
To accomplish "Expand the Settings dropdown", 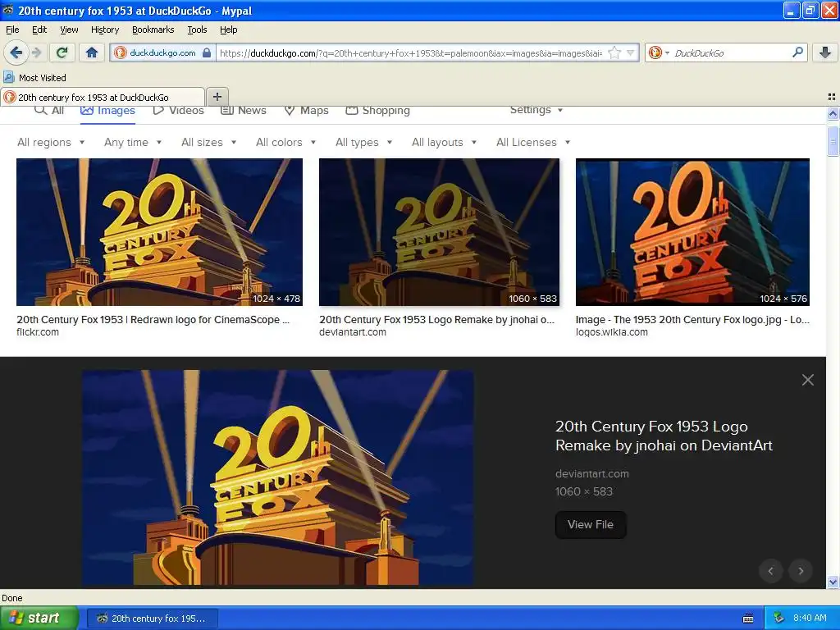I will 536,110.
